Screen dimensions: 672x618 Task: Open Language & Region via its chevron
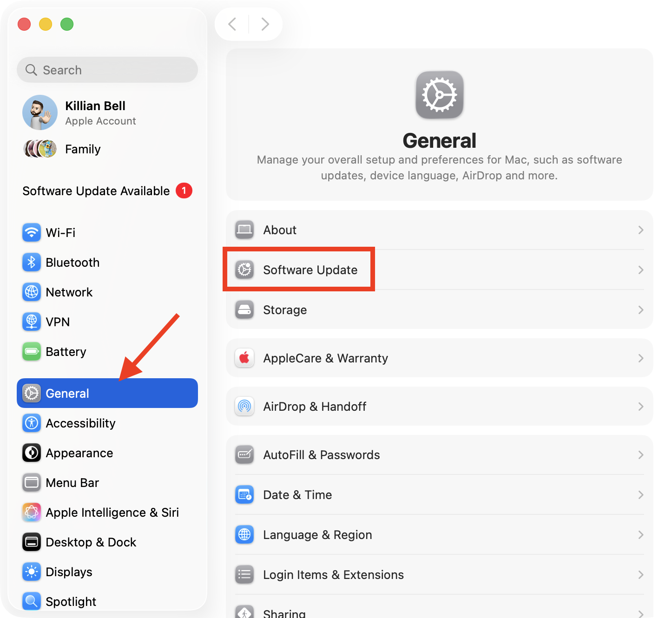[640, 534]
